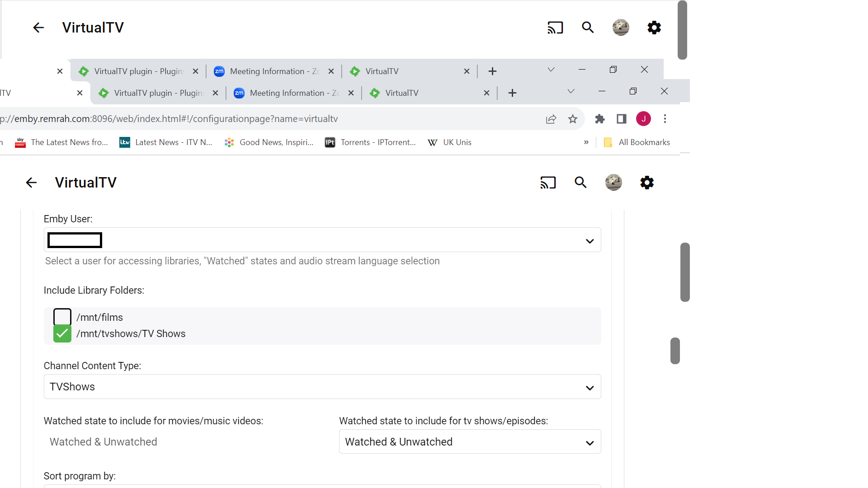The image size is (868, 488).
Task: Open the browser extensions puzzle icon
Action: [600, 119]
